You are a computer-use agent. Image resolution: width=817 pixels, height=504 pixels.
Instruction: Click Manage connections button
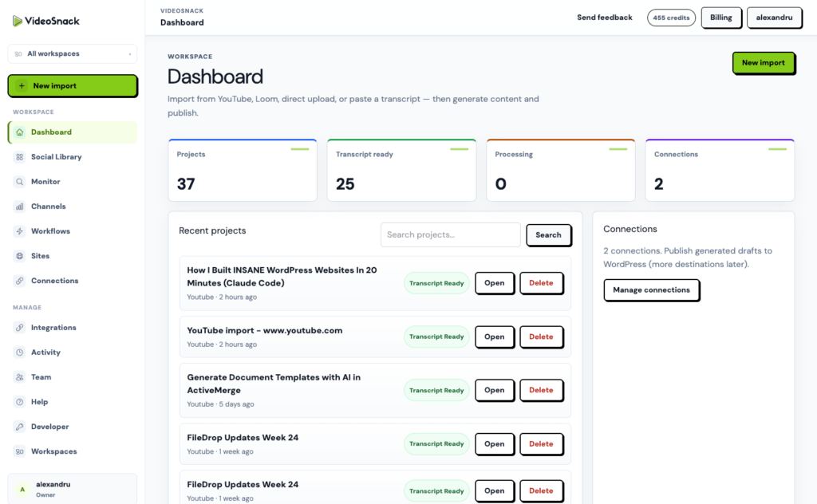point(651,290)
